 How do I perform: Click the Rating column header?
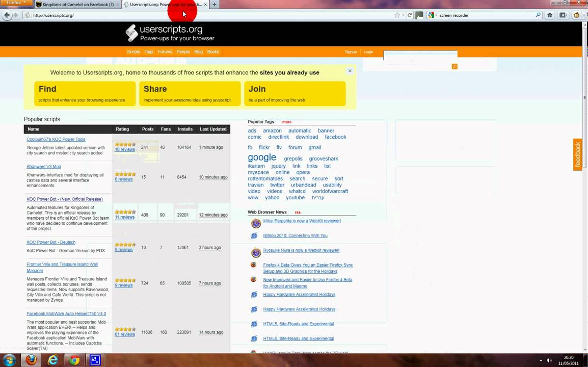tap(122, 129)
